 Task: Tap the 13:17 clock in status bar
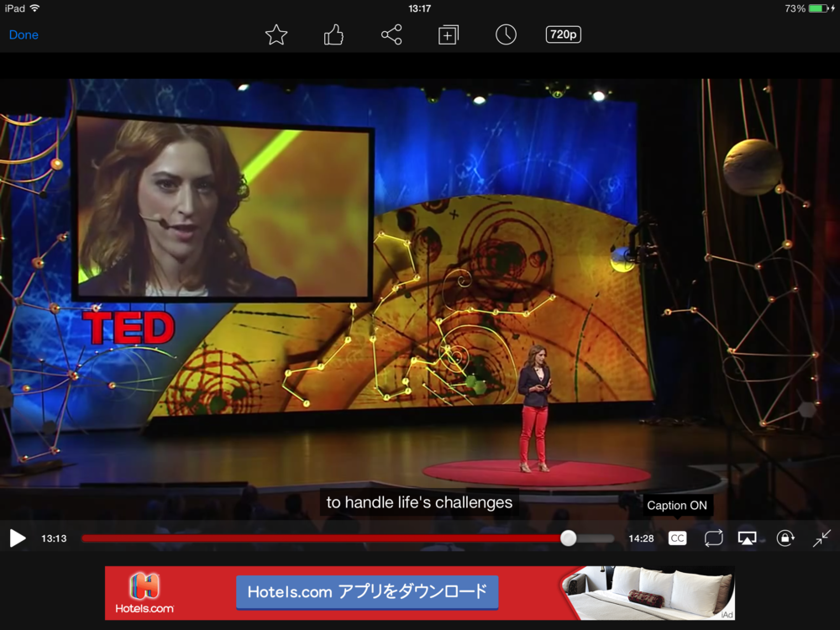click(419, 8)
